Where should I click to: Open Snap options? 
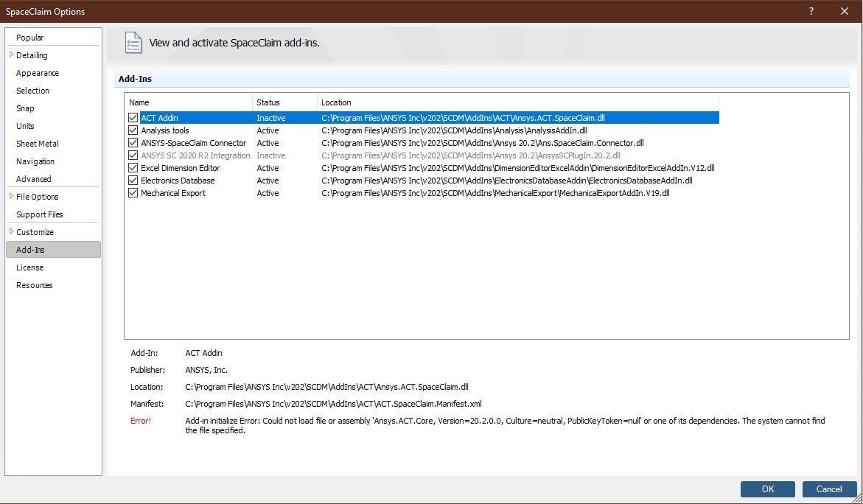click(x=25, y=108)
